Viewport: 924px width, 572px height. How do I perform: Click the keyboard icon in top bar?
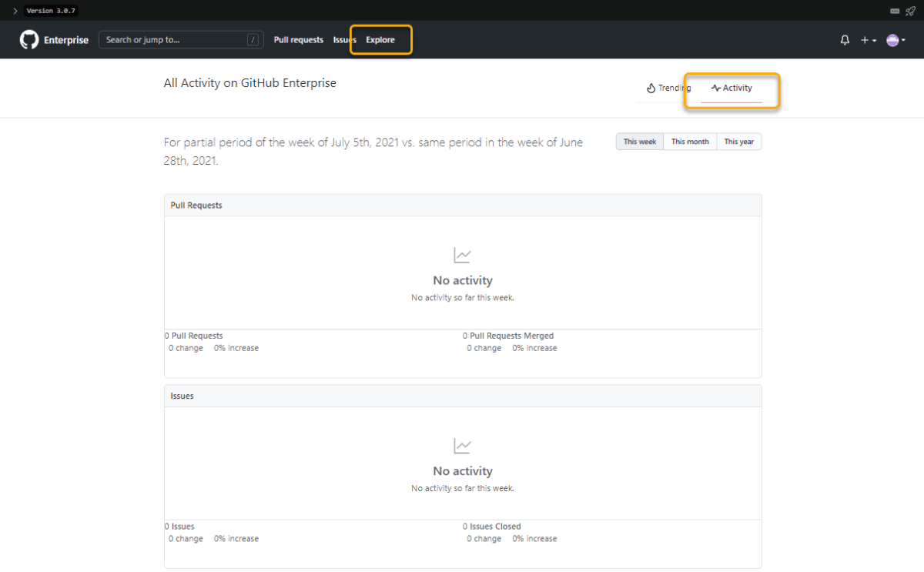(895, 11)
